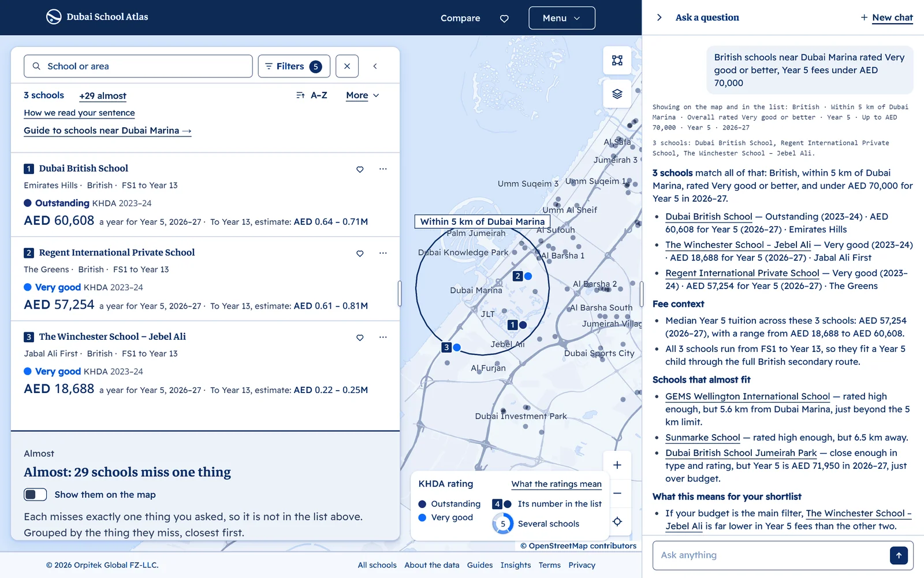This screenshot has width=924, height=578.
Task: Click the fit-to-results map frame icon
Action: pyautogui.click(x=617, y=60)
